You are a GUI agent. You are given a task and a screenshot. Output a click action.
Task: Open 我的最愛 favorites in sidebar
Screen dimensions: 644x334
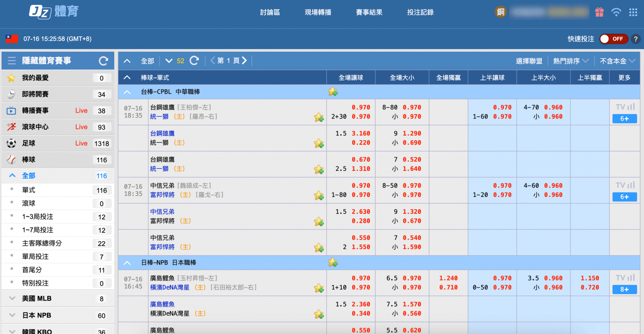click(58, 78)
